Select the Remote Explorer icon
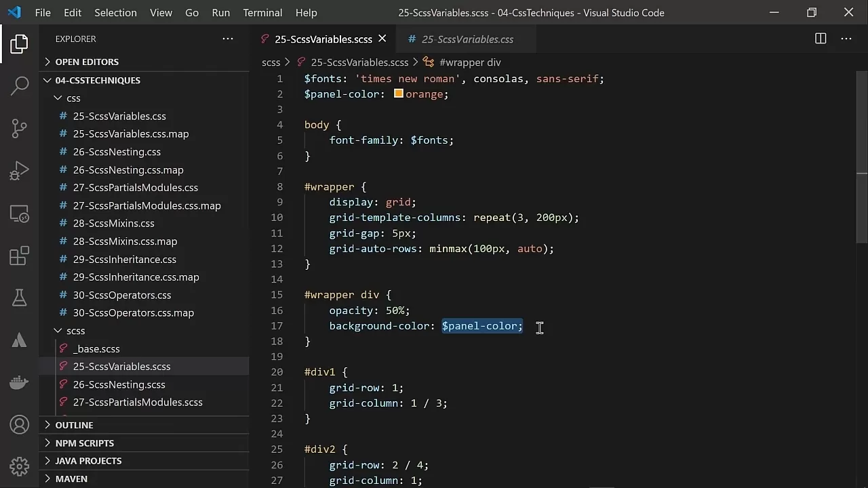Screen dimensions: 868x488 click(18, 213)
